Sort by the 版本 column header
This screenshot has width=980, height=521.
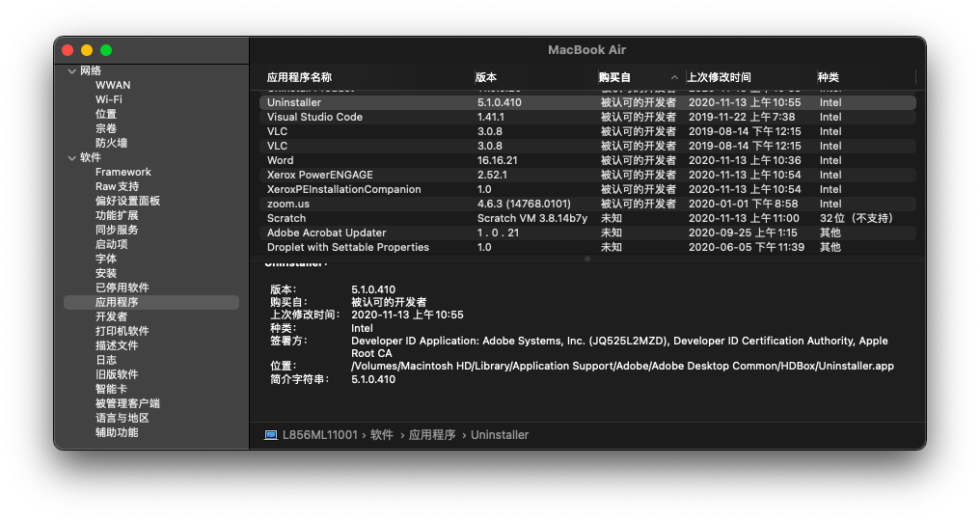[x=486, y=77]
